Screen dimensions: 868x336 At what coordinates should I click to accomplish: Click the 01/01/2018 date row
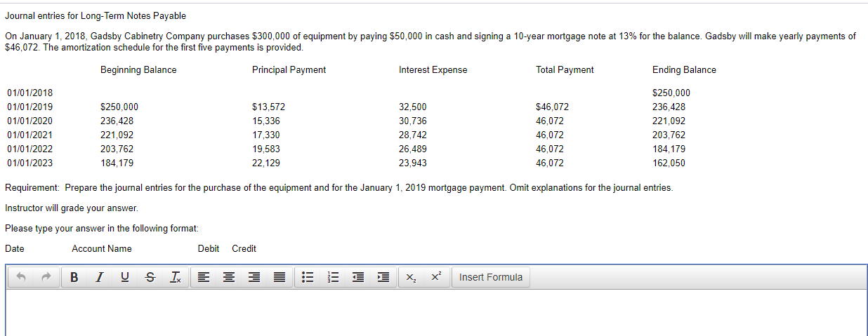[x=29, y=93]
